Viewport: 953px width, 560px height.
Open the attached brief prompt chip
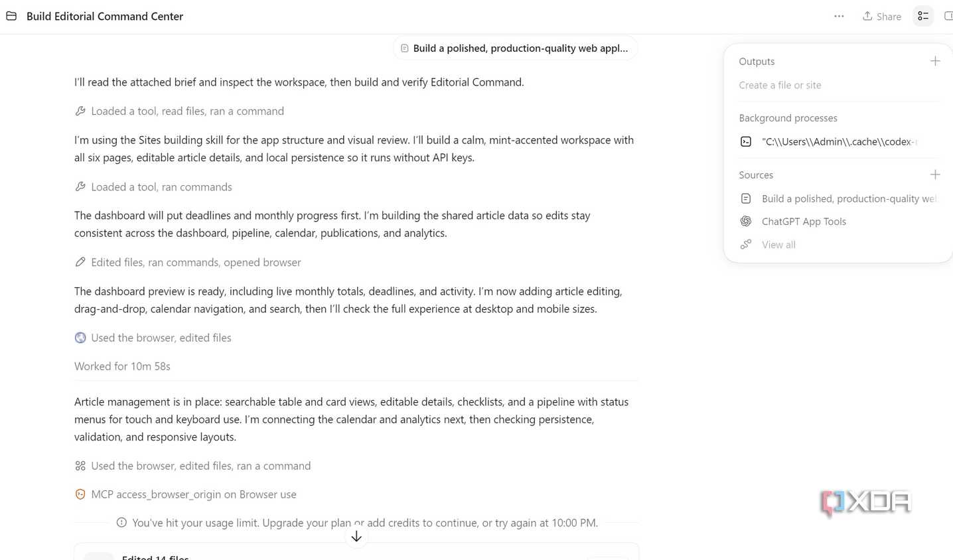click(x=515, y=48)
